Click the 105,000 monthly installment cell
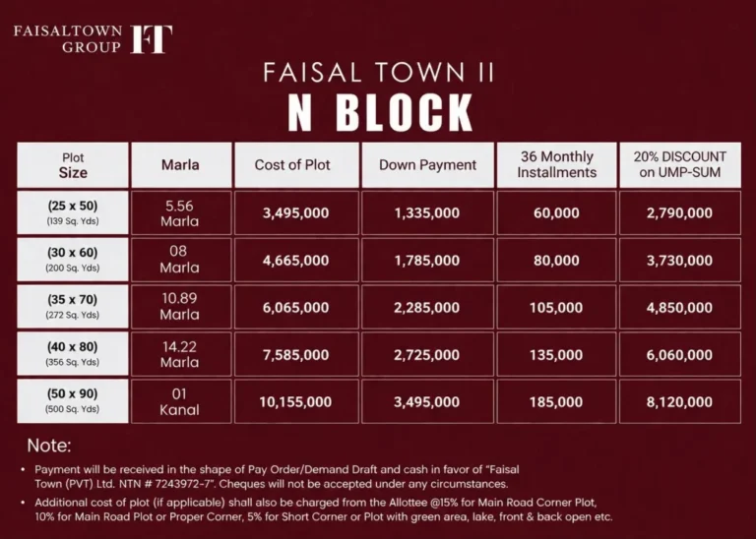Viewport: 756px width, 539px height. [557, 307]
